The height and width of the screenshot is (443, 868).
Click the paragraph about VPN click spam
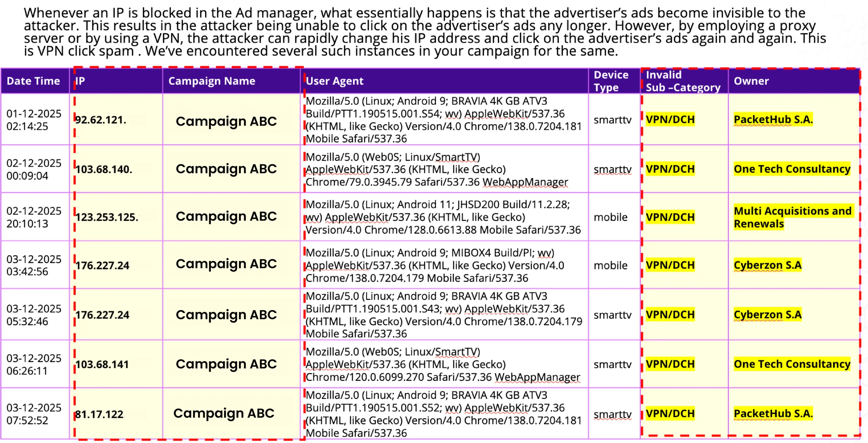424,32
